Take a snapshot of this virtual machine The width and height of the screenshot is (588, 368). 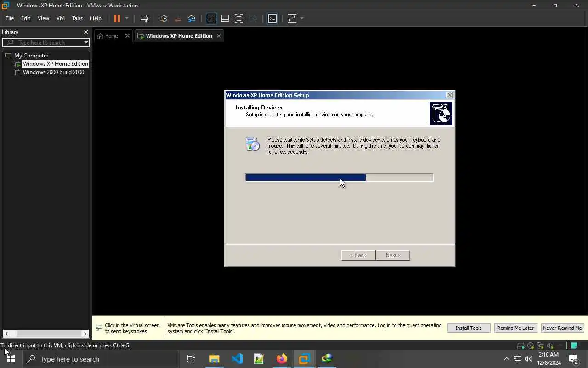click(164, 18)
